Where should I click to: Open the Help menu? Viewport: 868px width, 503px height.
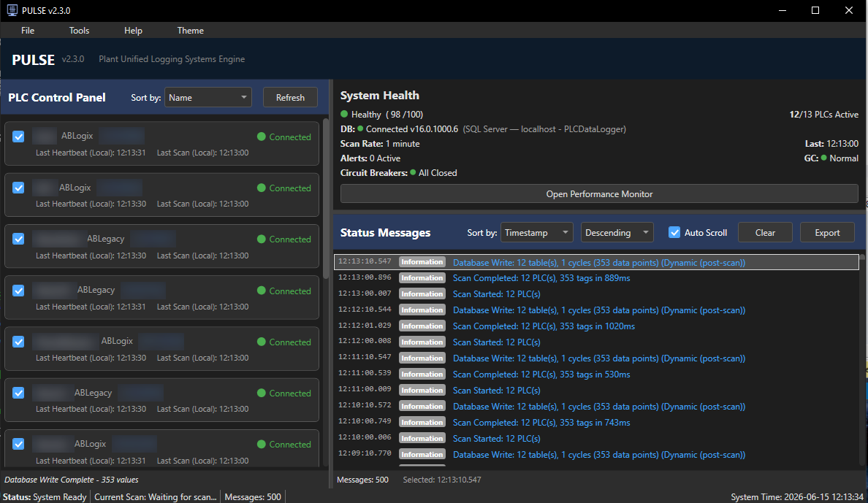pyautogui.click(x=133, y=31)
